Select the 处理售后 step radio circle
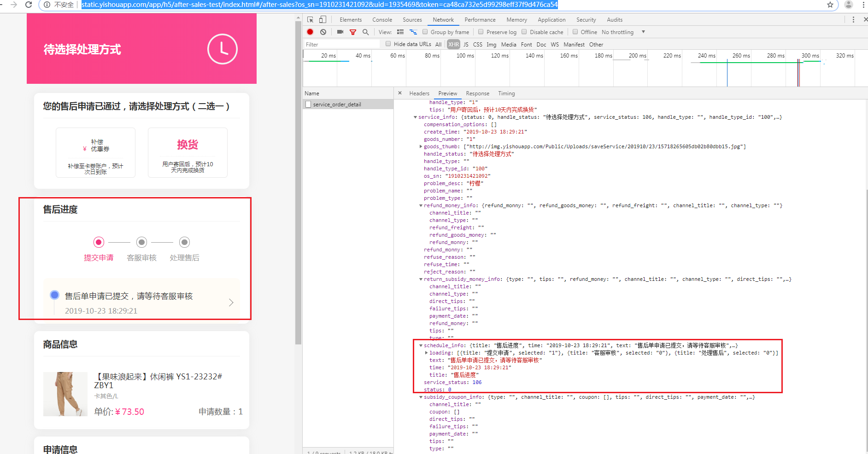The image size is (868, 454). click(x=185, y=242)
